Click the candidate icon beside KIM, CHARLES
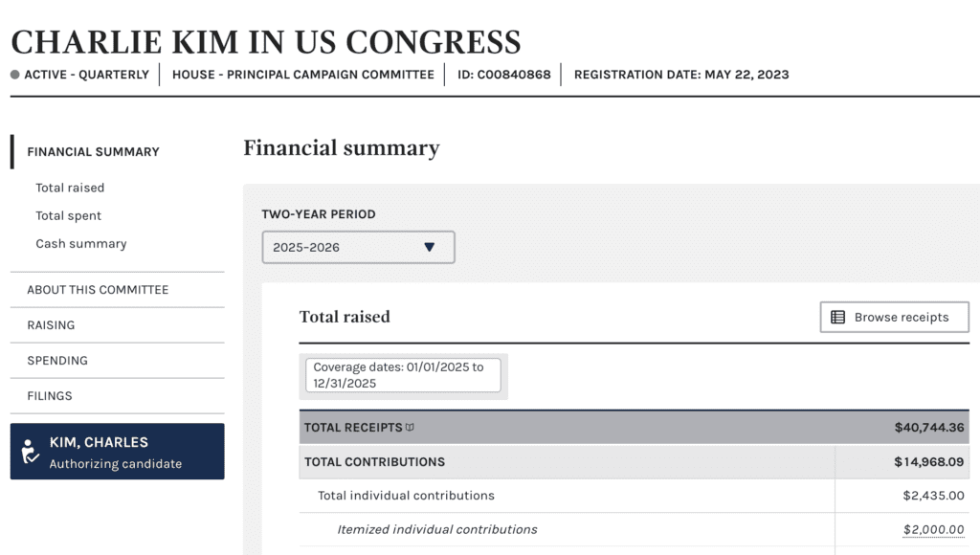This screenshot has width=980, height=555. click(31, 452)
